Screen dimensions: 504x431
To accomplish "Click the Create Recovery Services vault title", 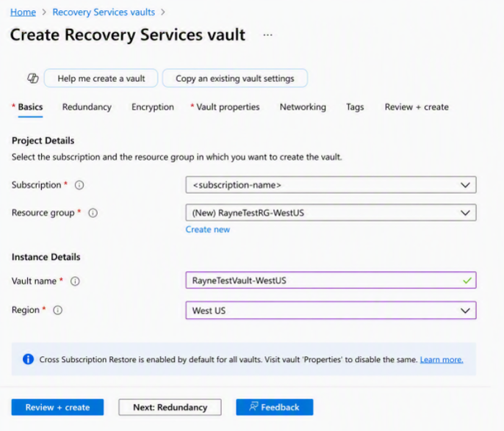I will point(128,35).
